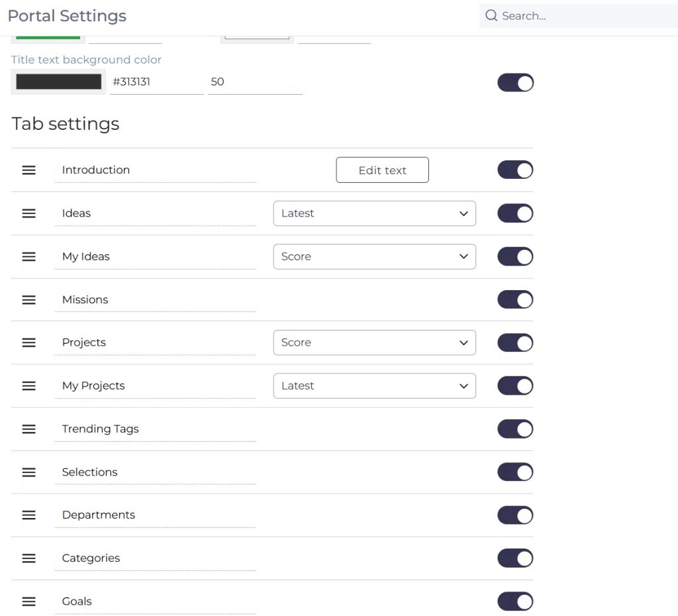Screen dimensions: 678x616
Task: Click the Missions tab name field
Action: click(x=155, y=300)
